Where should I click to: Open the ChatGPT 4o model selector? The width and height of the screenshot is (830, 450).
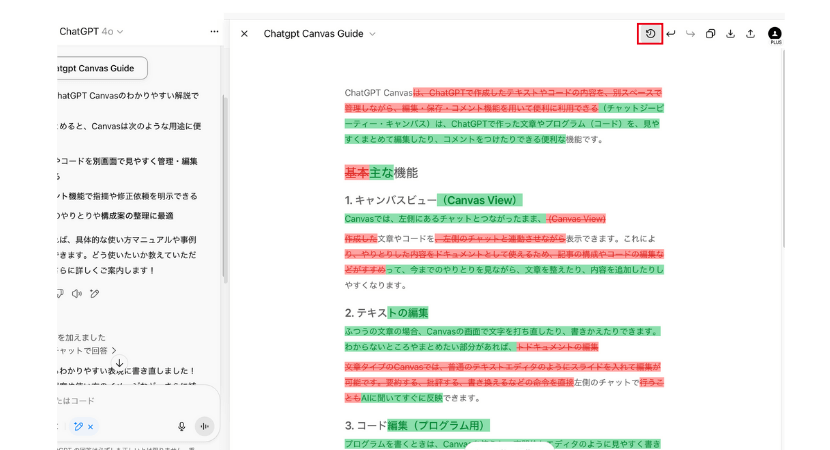point(91,32)
